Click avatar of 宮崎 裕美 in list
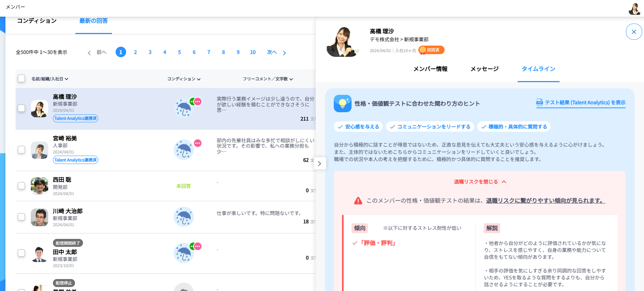 [40, 150]
